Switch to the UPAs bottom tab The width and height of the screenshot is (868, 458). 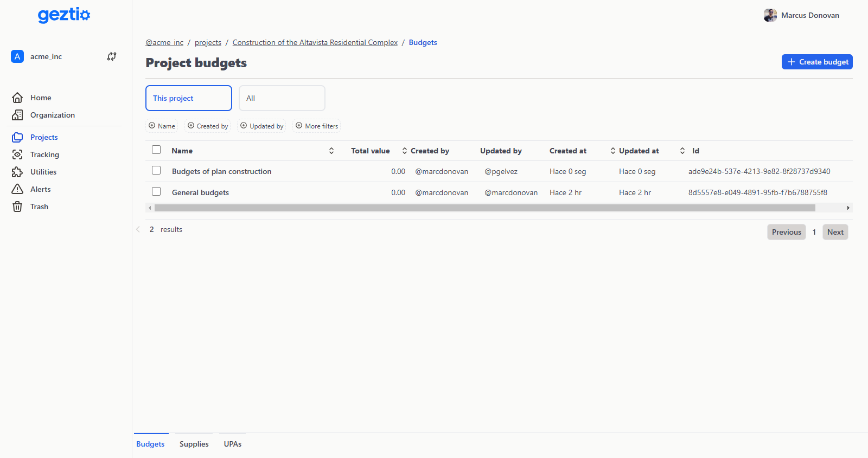point(233,444)
